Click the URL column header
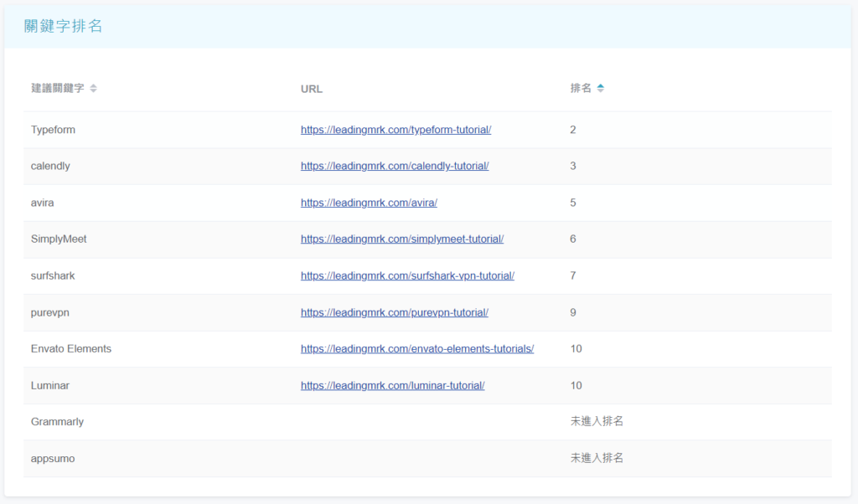The image size is (858, 504). coord(312,89)
